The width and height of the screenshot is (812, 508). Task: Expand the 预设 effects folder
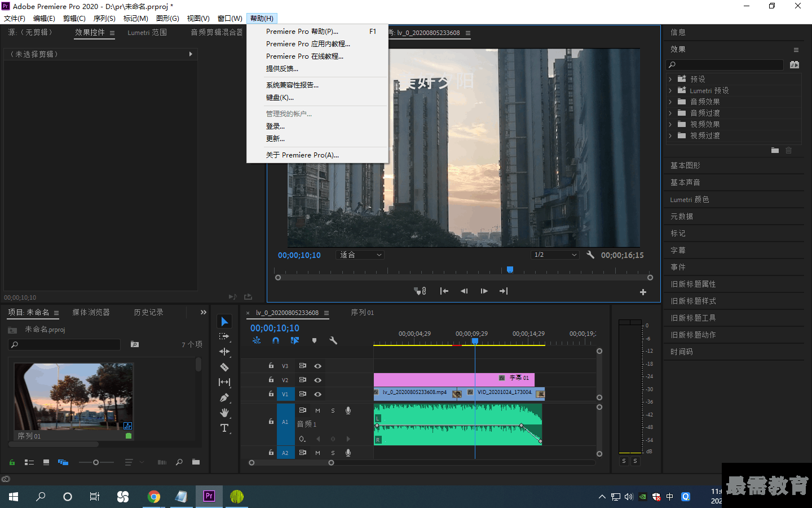(x=670, y=79)
